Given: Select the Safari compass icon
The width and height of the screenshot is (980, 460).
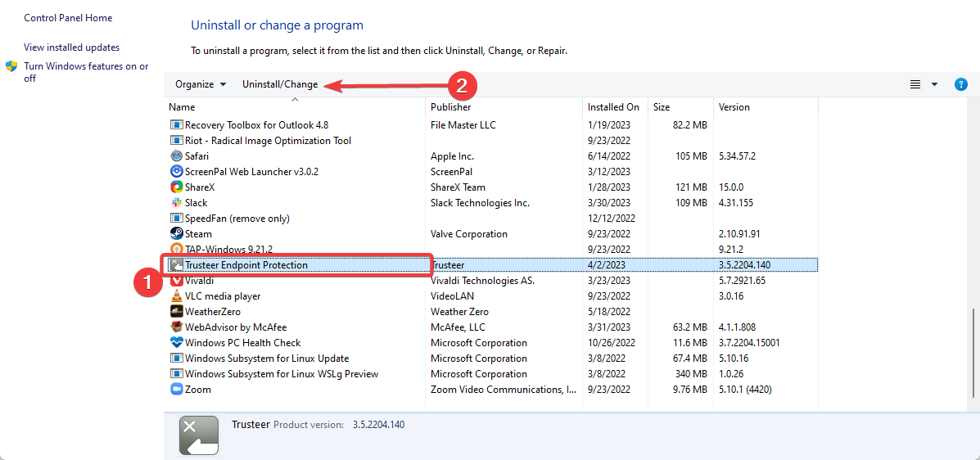Looking at the screenshot, I should 176,156.
